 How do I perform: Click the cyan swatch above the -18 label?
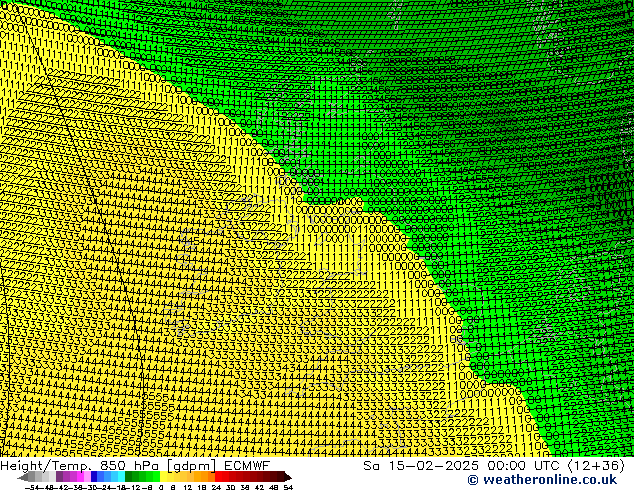pos(122,477)
